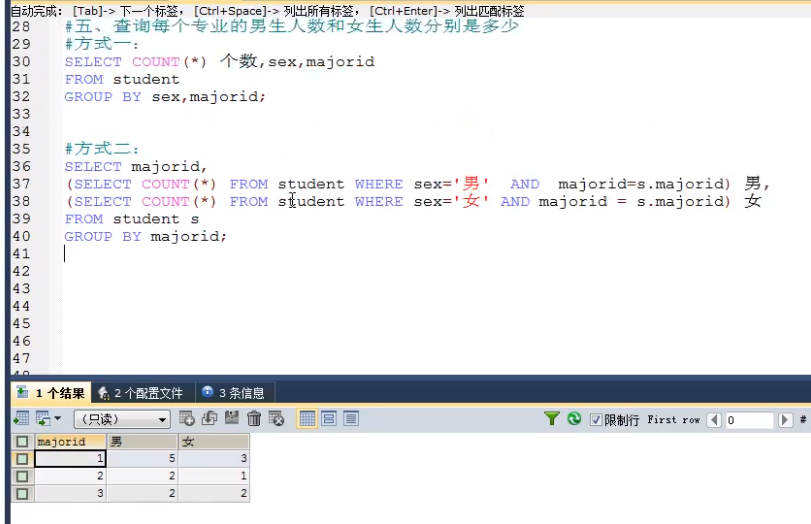Click the majorid column header

click(x=70, y=441)
